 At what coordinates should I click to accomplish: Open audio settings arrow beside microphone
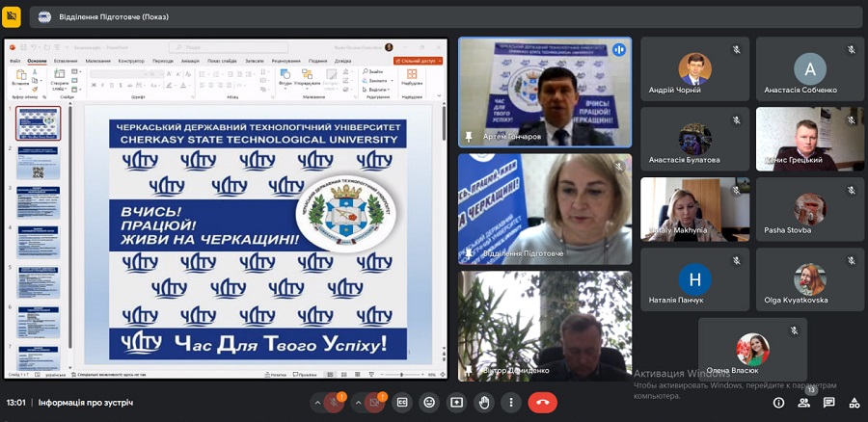coord(317,403)
